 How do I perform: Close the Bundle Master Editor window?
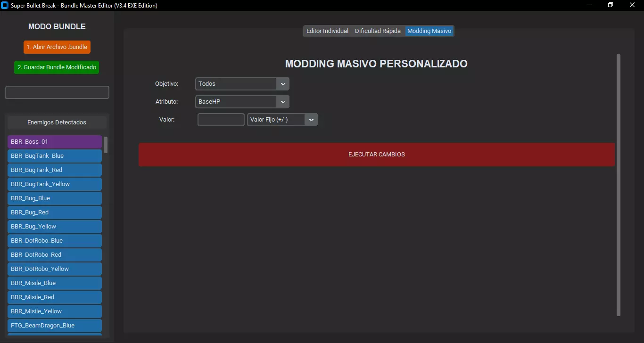(632, 5)
